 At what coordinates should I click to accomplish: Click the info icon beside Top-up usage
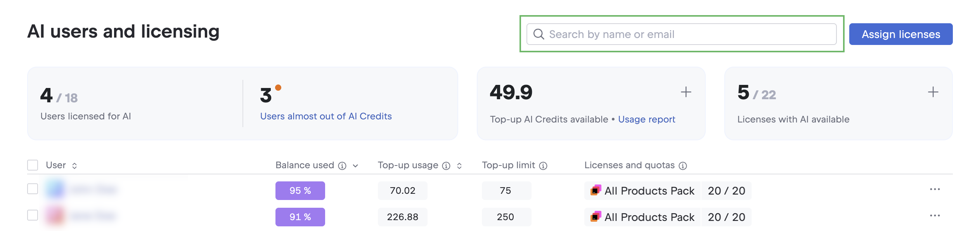[x=446, y=165]
